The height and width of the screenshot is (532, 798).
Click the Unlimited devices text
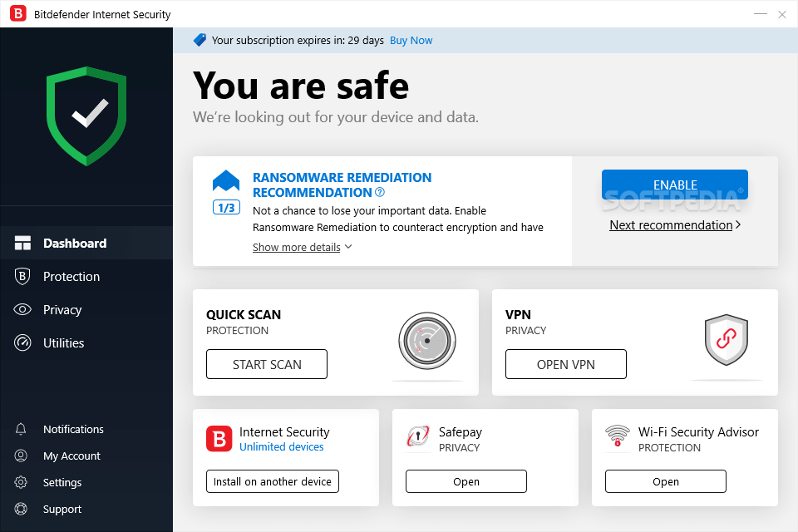[x=282, y=446]
